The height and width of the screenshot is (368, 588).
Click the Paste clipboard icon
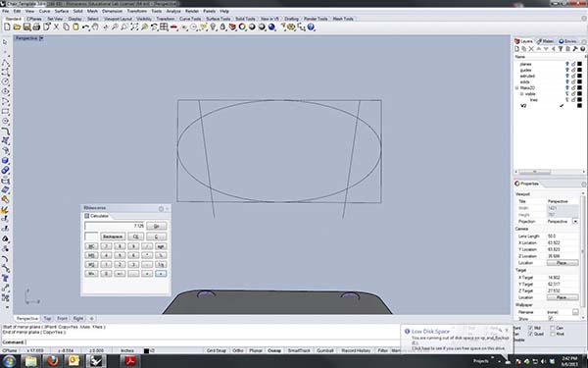point(75,27)
